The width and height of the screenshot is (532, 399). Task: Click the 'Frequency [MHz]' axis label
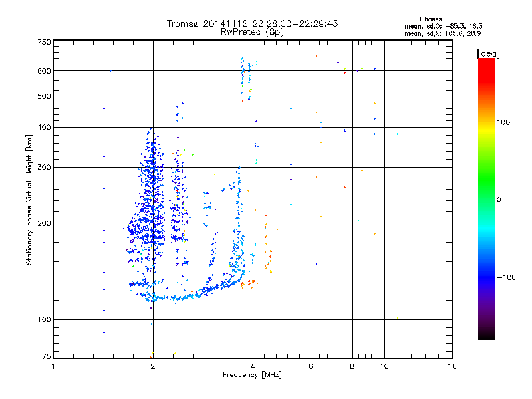tap(252, 375)
